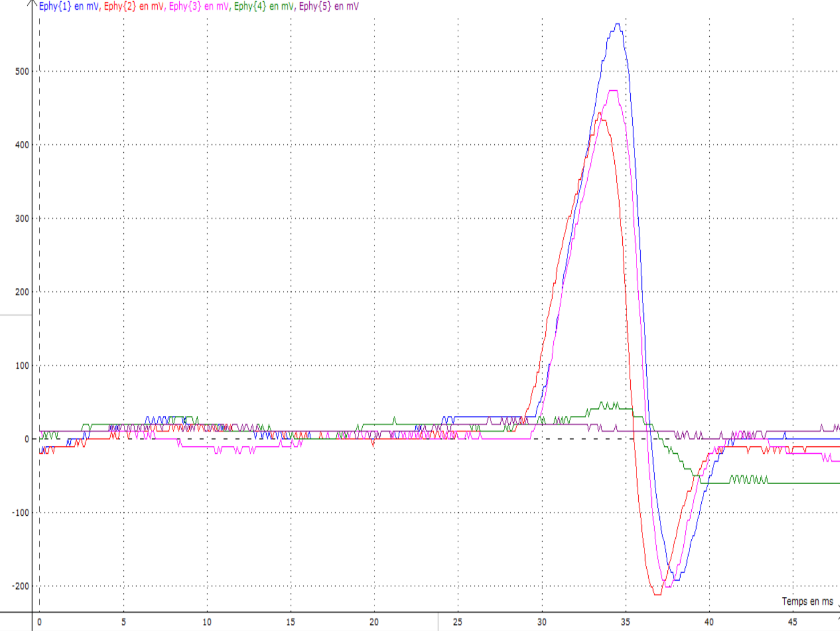The width and height of the screenshot is (840, 631).
Task: Click the 5 tick label on time axis
Action: 123,622
